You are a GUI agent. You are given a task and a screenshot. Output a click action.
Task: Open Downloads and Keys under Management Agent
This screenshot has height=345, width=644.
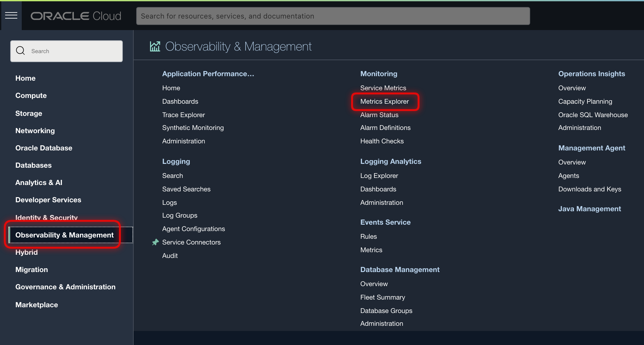click(590, 189)
